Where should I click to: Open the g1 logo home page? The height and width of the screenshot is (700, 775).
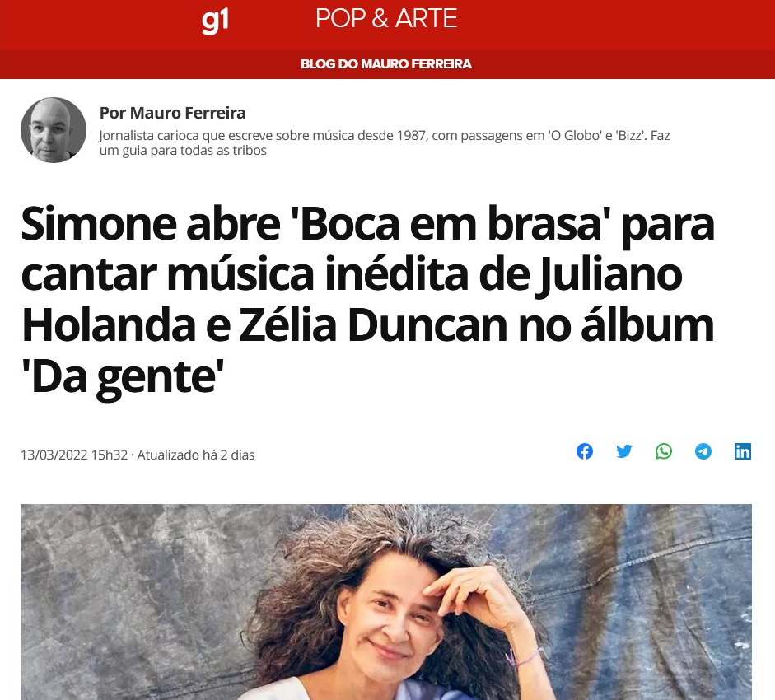pyautogui.click(x=216, y=21)
